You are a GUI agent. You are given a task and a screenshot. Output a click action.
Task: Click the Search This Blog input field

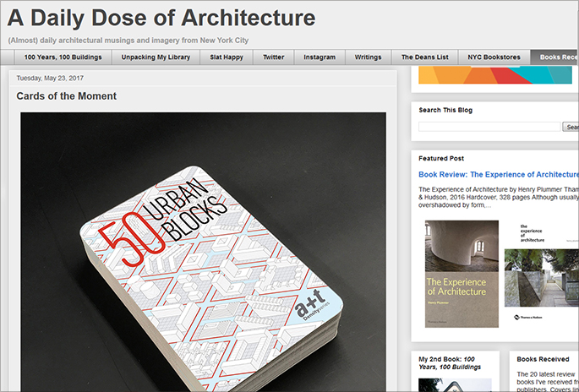(489, 127)
